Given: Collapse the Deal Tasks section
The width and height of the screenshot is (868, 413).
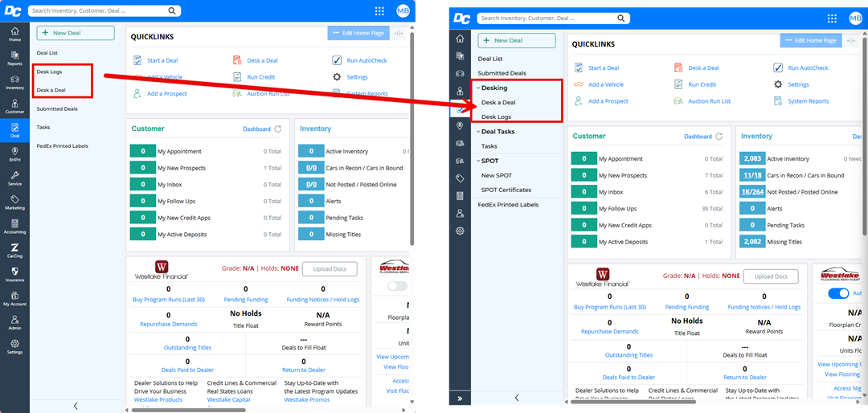Looking at the screenshot, I should (477, 132).
